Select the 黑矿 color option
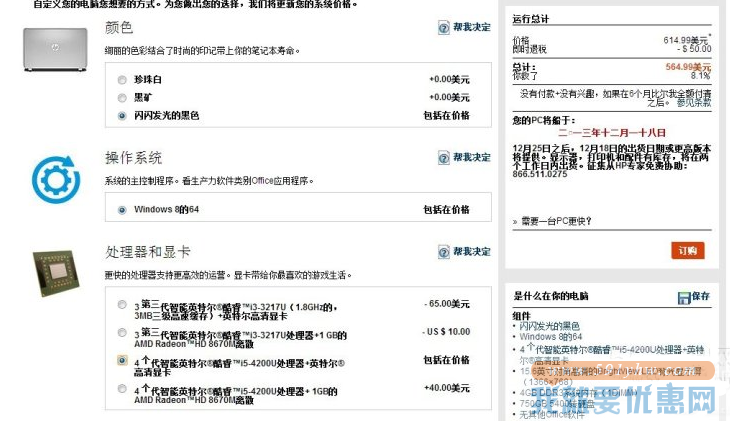Screen dimensions: 730x424 (122, 98)
